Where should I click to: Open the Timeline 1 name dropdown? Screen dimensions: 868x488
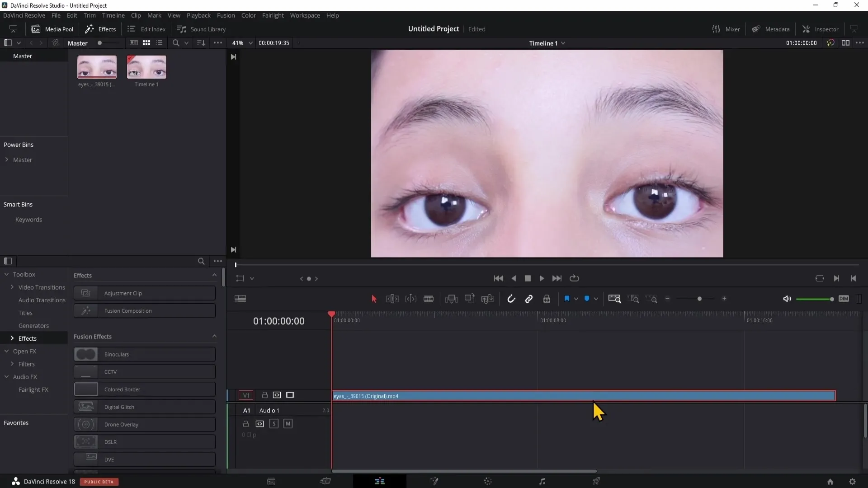coord(547,43)
